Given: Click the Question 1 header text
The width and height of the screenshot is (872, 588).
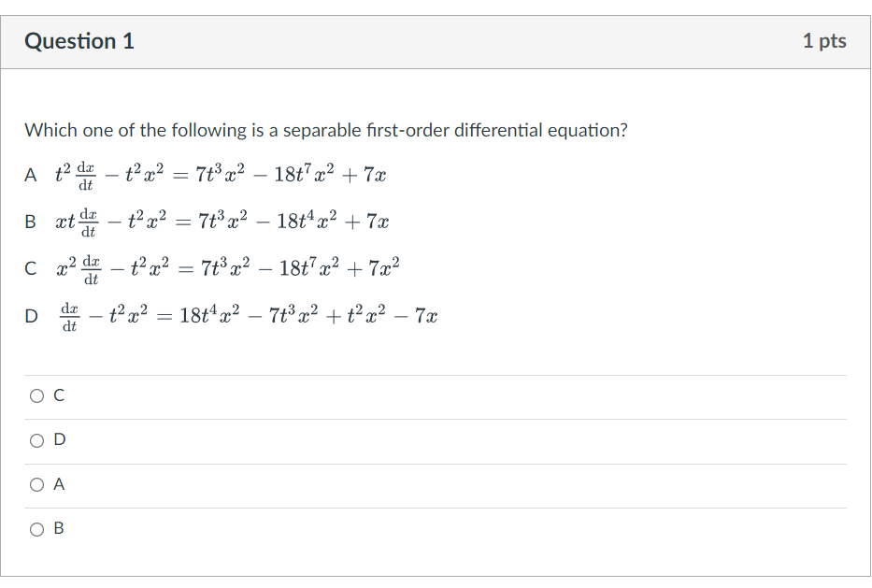Looking at the screenshot, I should 79,41.
